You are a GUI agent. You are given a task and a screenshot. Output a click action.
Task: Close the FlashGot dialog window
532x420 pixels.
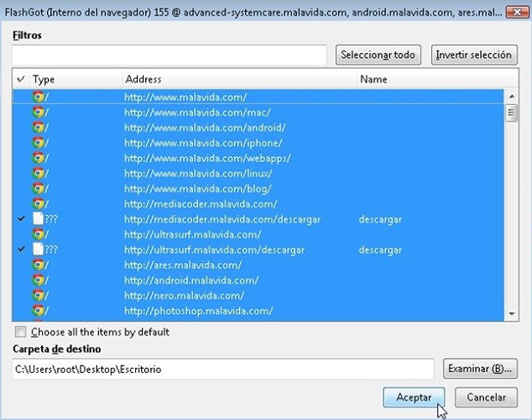coord(517,13)
